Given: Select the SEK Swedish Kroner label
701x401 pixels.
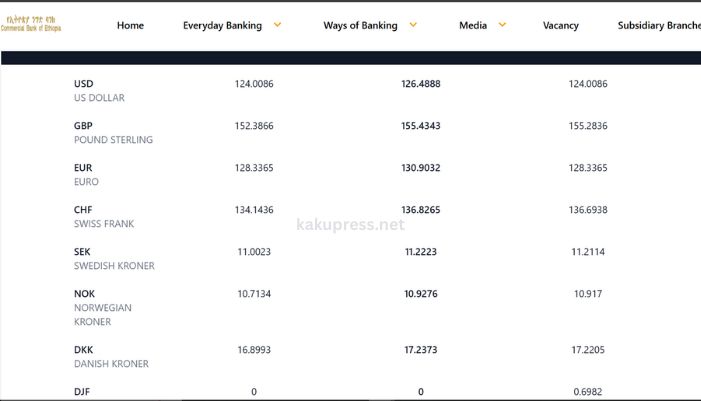Looking at the screenshot, I should pos(114,259).
